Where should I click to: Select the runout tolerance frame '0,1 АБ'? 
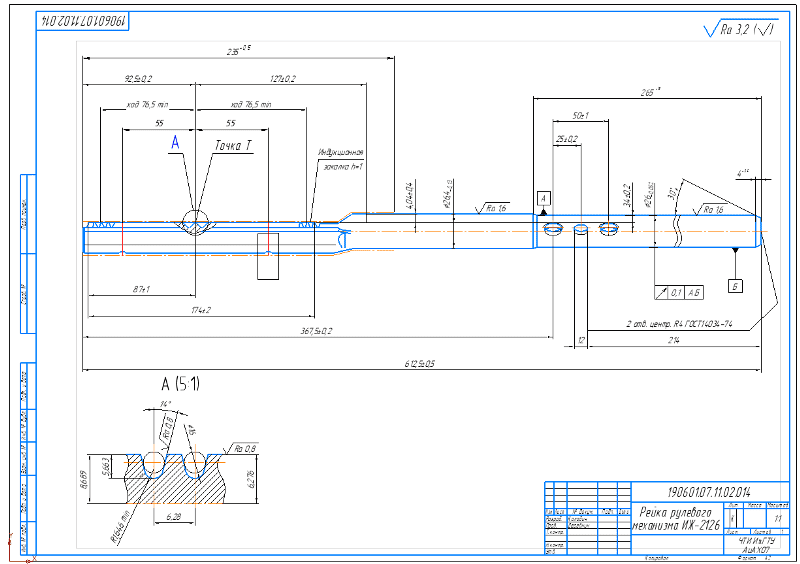click(679, 292)
